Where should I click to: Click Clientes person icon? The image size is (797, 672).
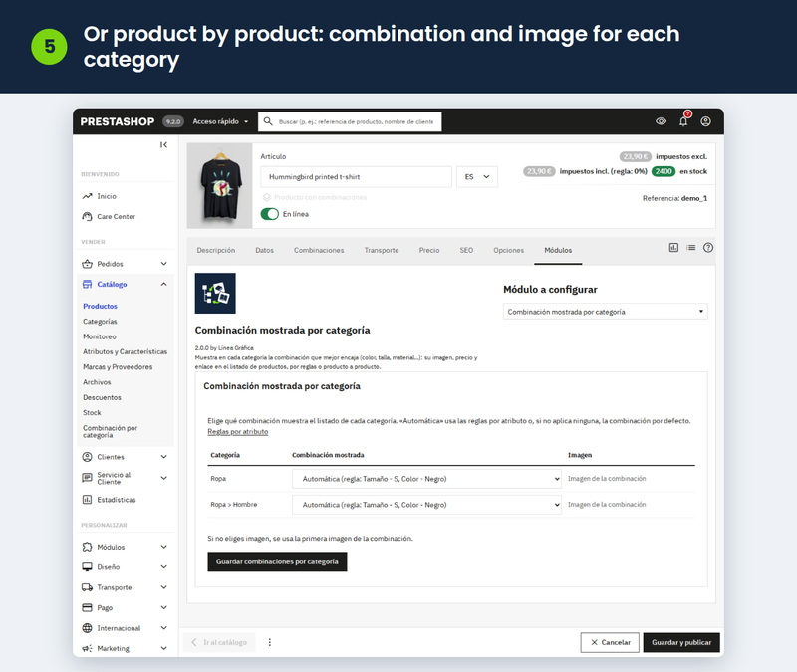[87, 457]
